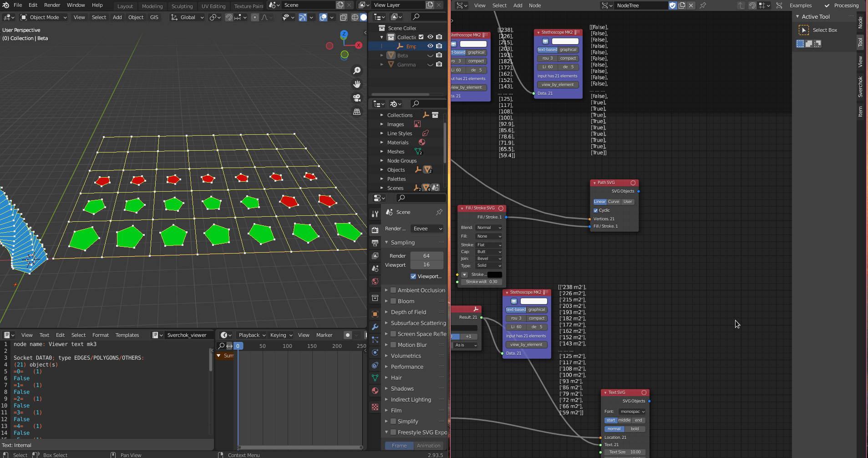The width and height of the screenshot is (868, 458).
Task: Switch to Modeling workspace tab
Action: pos(152,6)
